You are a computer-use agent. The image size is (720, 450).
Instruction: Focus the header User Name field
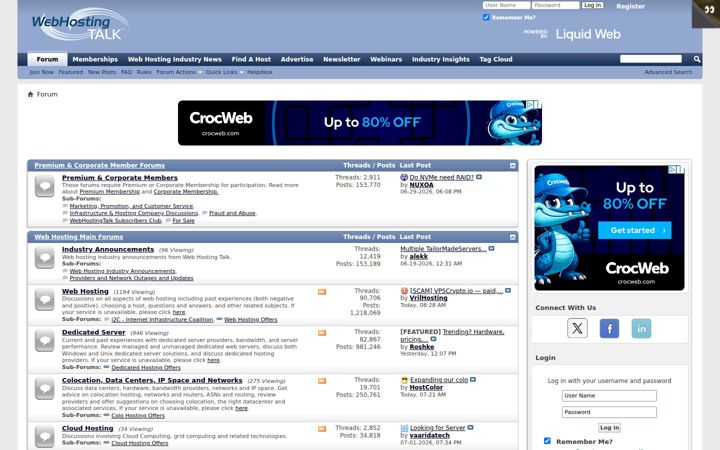pyautogui.click(x=506, y=5)
